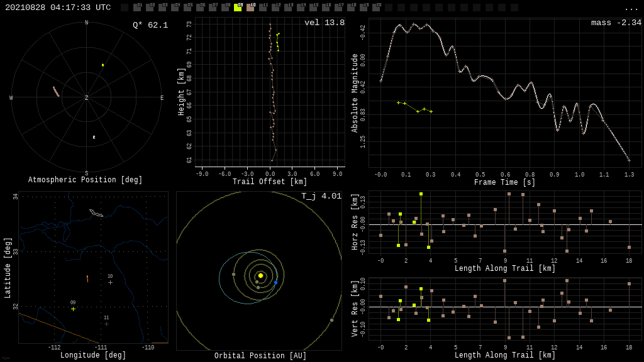
Task: Click the Absolute Magnitude axis label
Action: [x=355, y=93]
